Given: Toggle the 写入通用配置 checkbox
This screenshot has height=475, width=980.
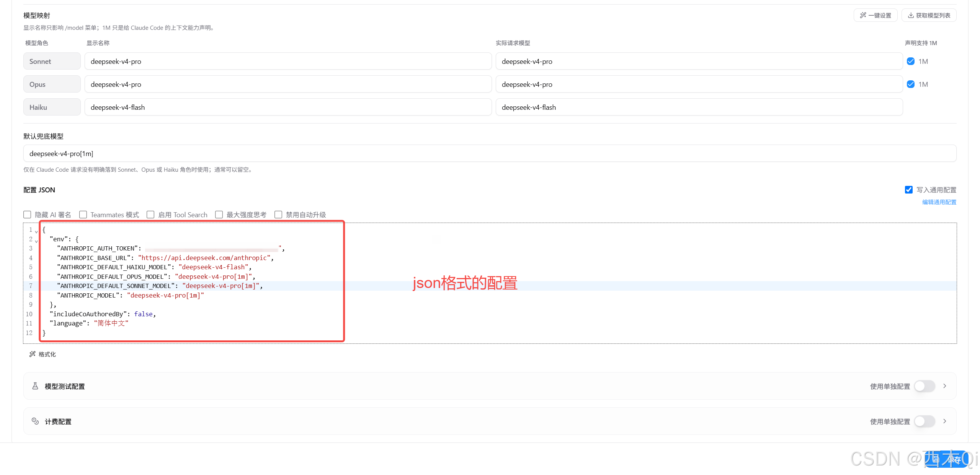Looking at the screenshot, I should pos(909,190).
